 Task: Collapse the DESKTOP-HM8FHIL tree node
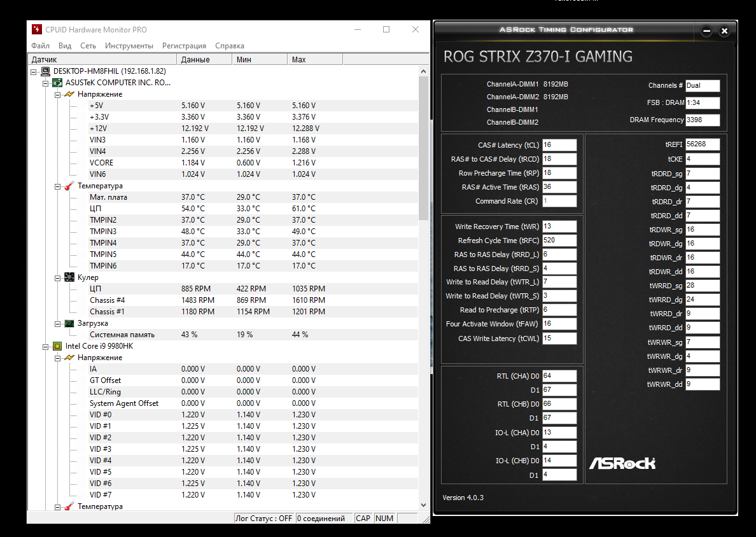click(x=33, y=72)
